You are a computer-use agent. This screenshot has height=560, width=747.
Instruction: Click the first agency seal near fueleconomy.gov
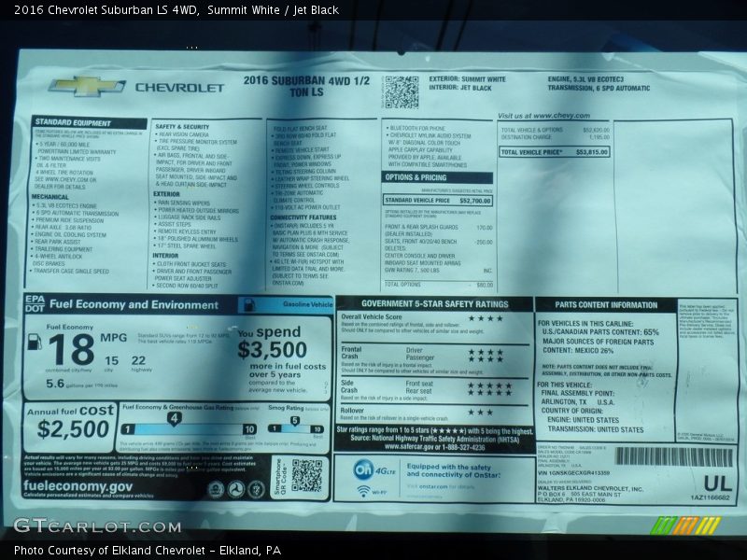pos(216,489)
